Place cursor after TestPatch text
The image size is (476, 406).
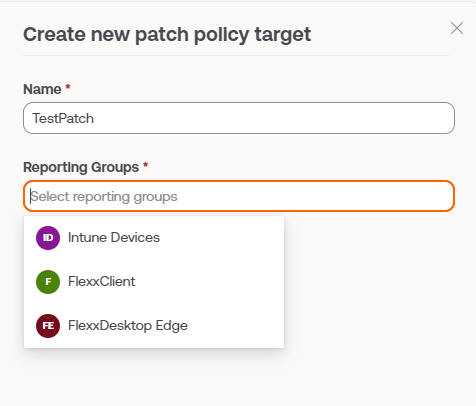95,119
